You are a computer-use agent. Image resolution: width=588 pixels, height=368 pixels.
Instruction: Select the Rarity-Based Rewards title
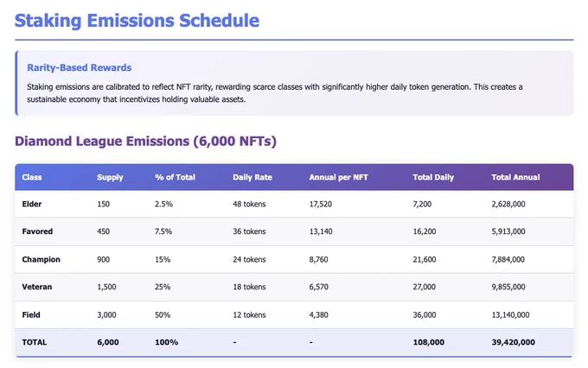[x=80, y=68]
